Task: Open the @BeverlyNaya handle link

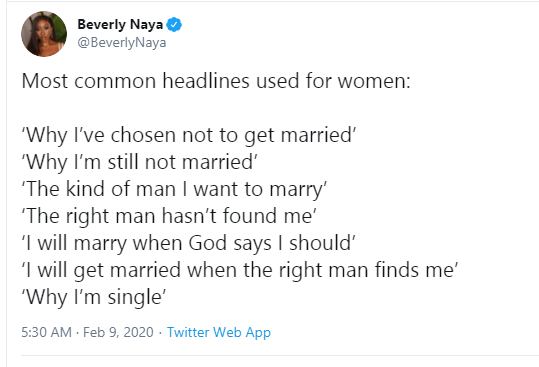Action: point(122,43)
